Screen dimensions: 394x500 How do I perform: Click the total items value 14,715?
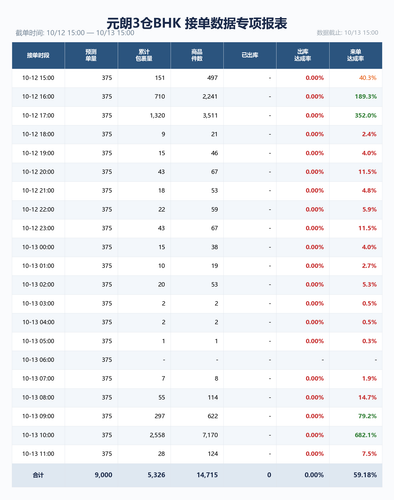(x=207, y=475)
